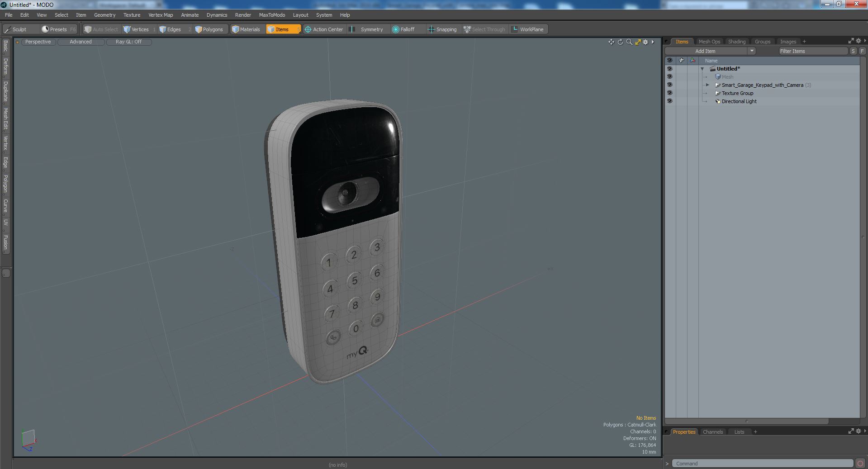Image resolution: width=868 pixels, height=469 pixels.
Task: Expand Items panel with maximize icon
Action: (851, 41)
